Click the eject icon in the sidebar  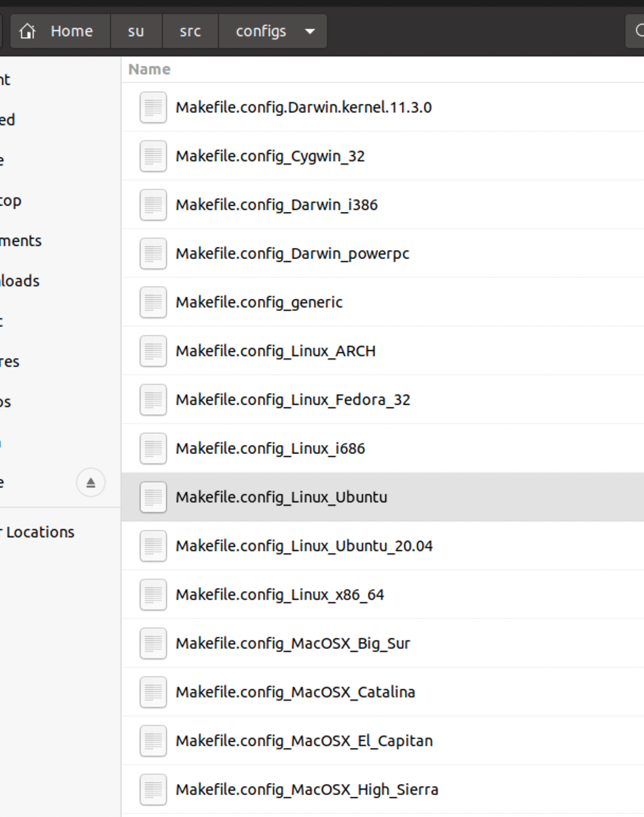coord(91,483)
